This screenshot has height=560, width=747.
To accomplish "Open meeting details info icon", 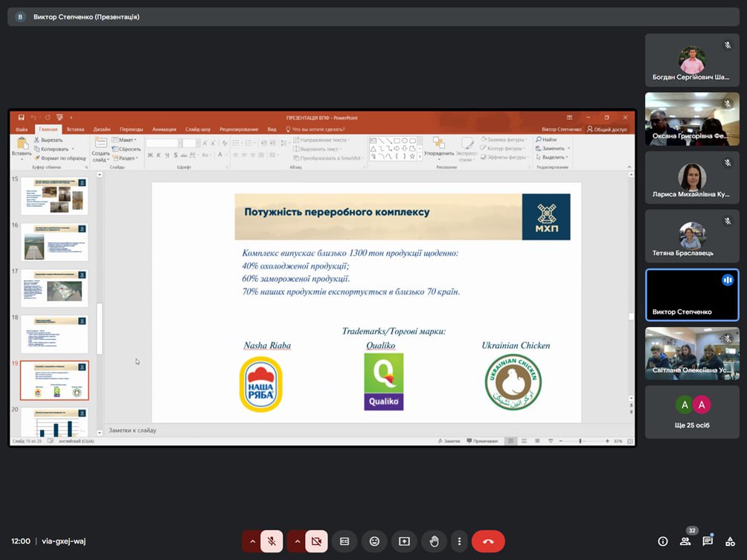I will 663,541.
